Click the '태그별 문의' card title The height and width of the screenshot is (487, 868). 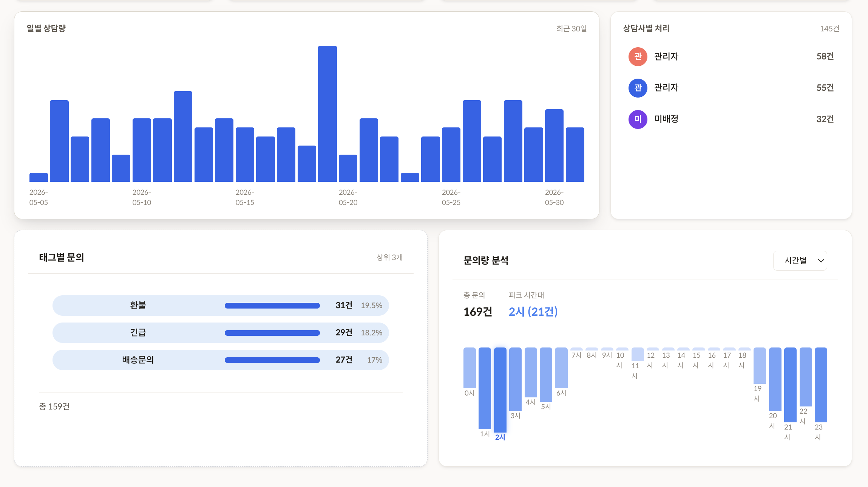pyautogui.click(x=61, y=257)
